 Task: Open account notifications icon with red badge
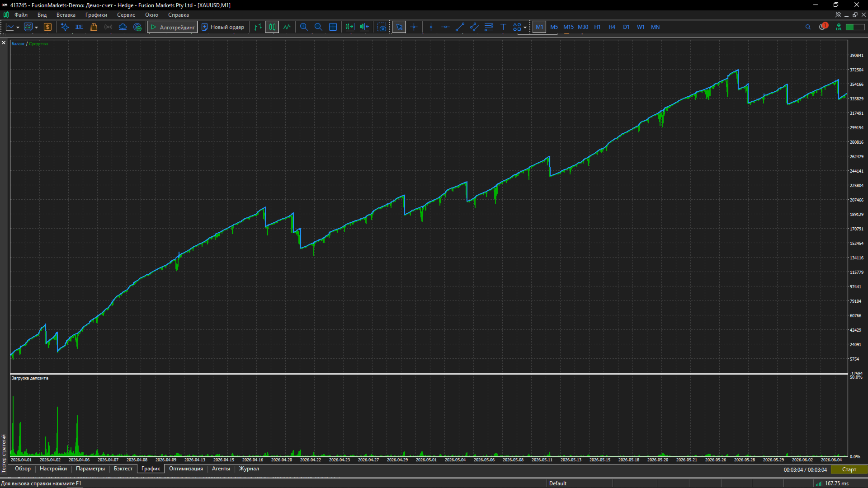click(x=823, y=27)
